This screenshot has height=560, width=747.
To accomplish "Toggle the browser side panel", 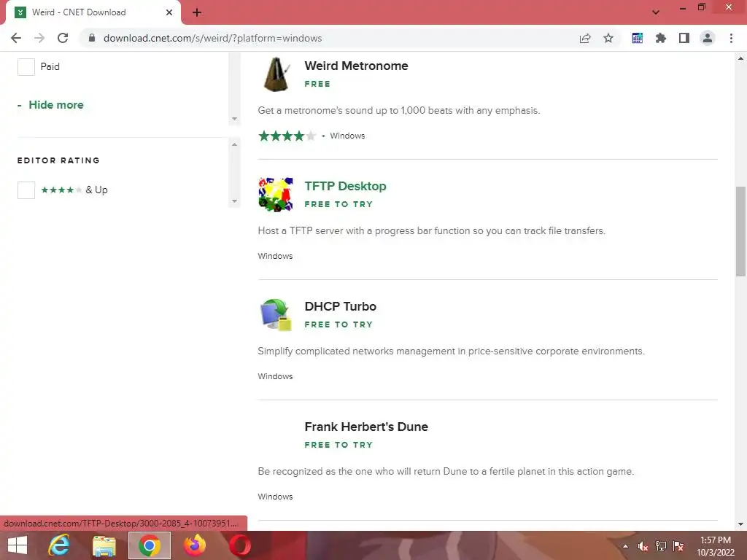I will tap(684, 38).
